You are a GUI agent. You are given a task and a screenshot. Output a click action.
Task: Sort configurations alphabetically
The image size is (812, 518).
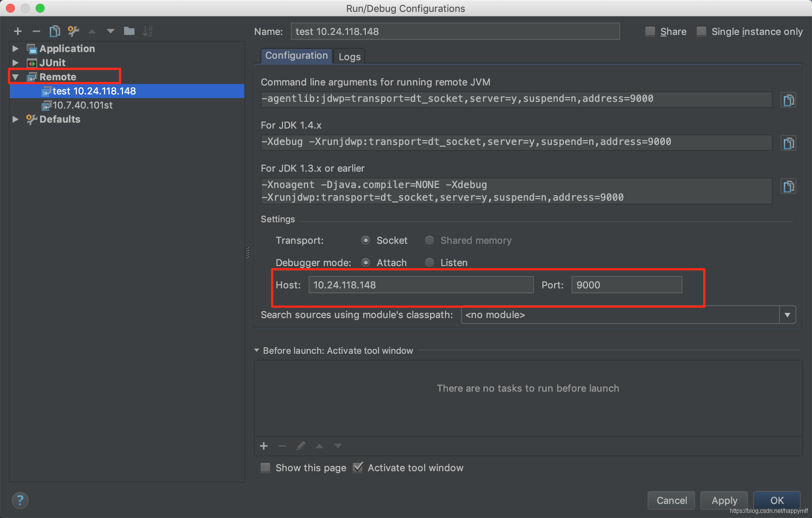coord(147,31)
